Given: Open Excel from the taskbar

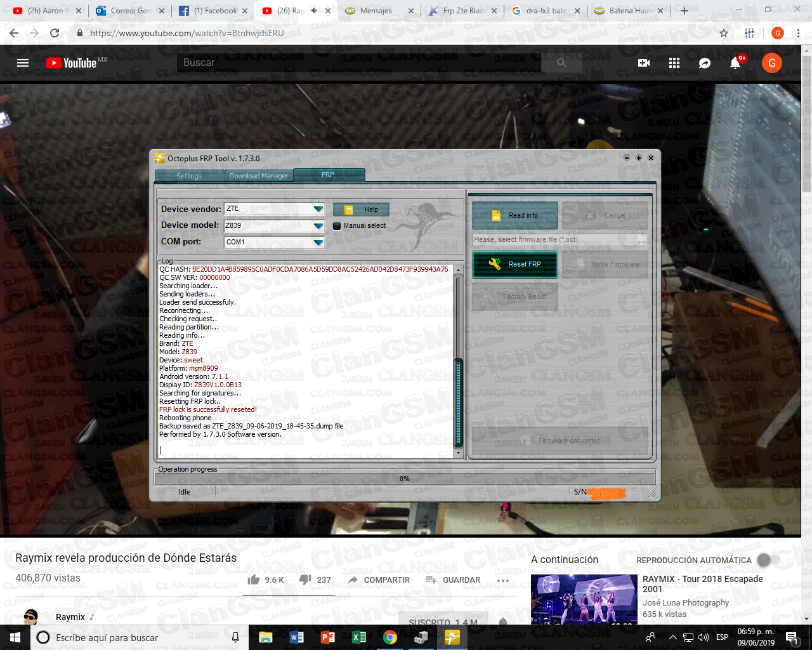Looking at the screenshot, I should tap(358, 637).
